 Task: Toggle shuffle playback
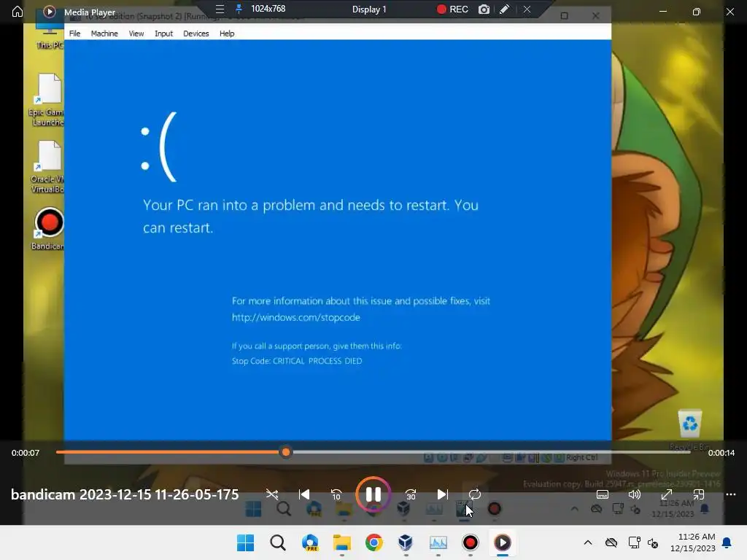pos(272,494)
